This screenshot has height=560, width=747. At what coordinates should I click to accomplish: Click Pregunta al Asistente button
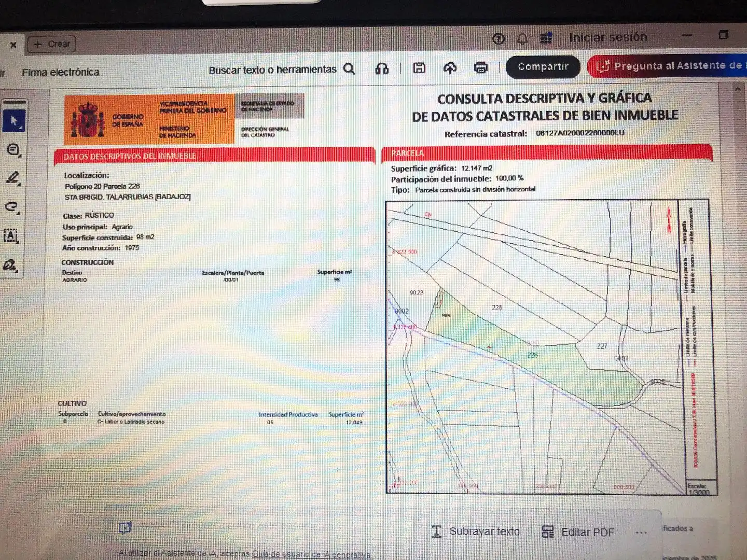[668, 66]
